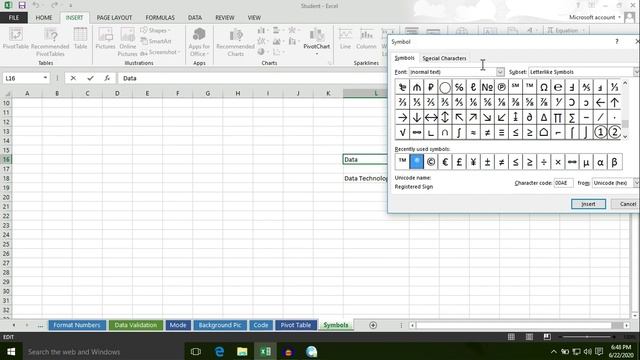640x360 pixels.
Task: Pick the yen sign in recently used symbols
Action: pyautogui.click(x=473, y=162)
